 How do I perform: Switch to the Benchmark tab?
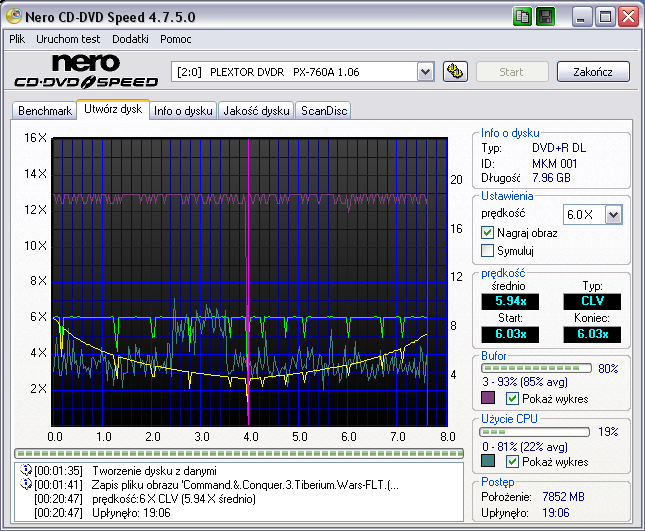click(x=45, y=111)
